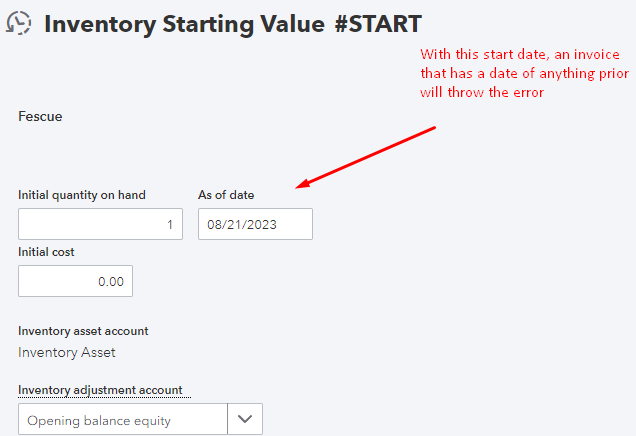636x436 pixels.
Task: Select the Fescue item name
Action: coord(40,117)
